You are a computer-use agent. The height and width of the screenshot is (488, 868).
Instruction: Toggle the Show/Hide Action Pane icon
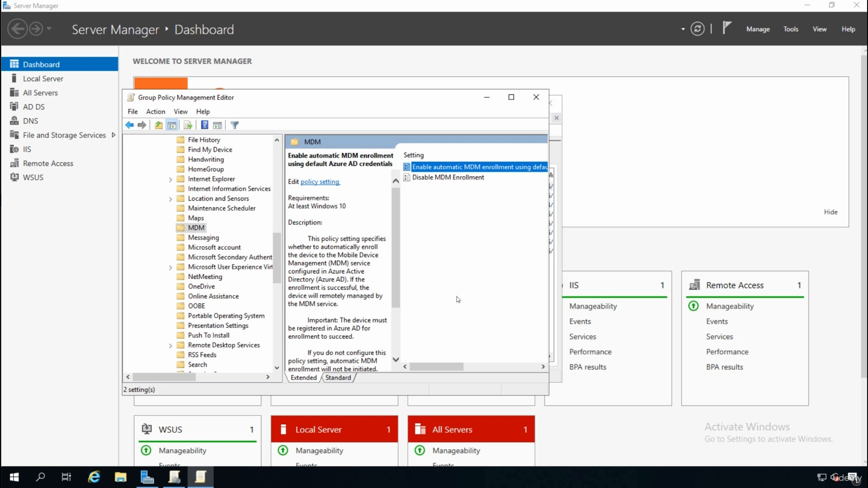click(x=217, y=125)
